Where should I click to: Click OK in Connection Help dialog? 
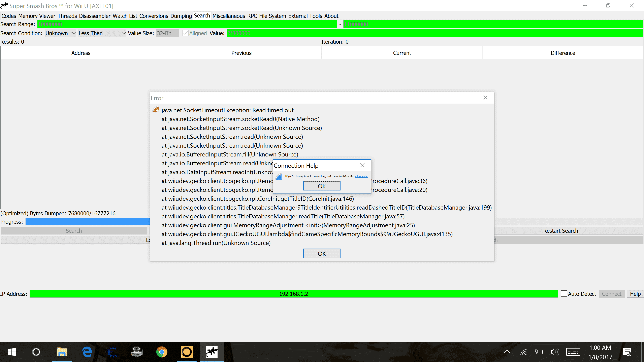coord(322,186)
